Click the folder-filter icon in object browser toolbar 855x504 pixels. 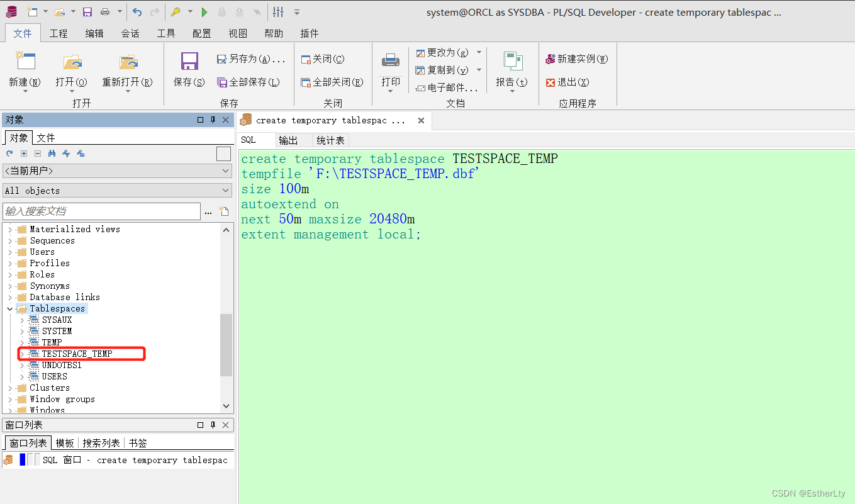[x=81, y=154]
